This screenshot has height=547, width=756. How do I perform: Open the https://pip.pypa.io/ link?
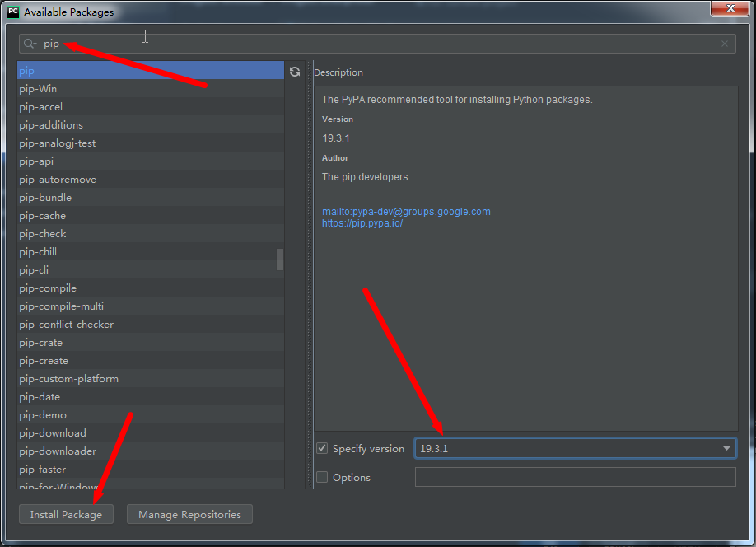tap(362, 223)
